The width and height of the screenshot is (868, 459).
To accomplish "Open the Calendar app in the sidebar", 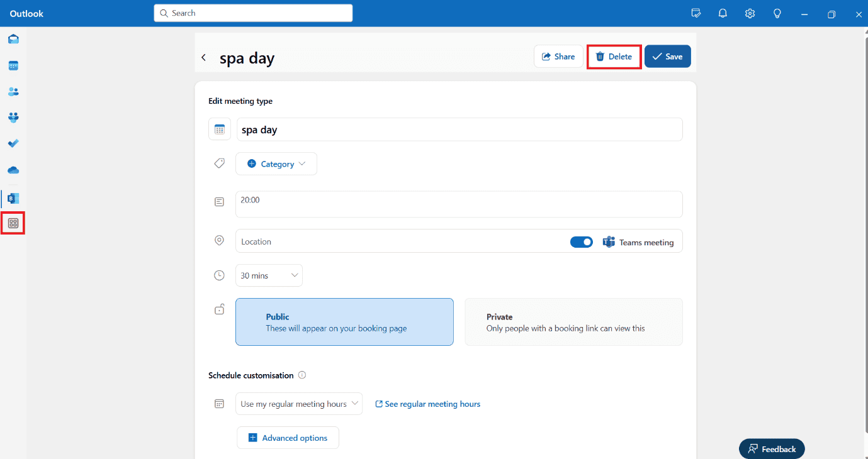I will [13, 65].
